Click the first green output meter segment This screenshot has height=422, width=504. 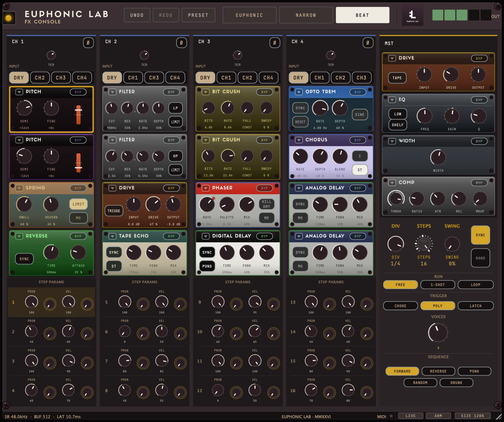point(438,15)
